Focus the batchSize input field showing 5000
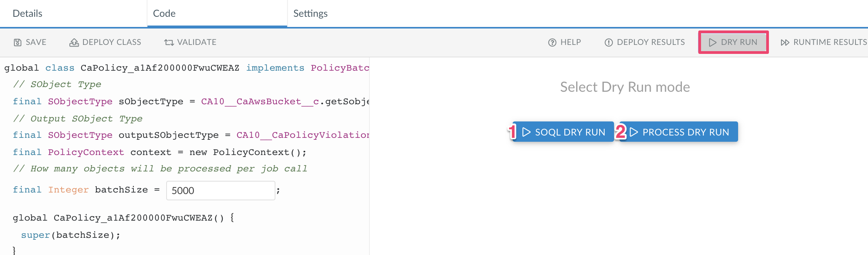The width and height of the screenshot is (868, 255). 220,191
